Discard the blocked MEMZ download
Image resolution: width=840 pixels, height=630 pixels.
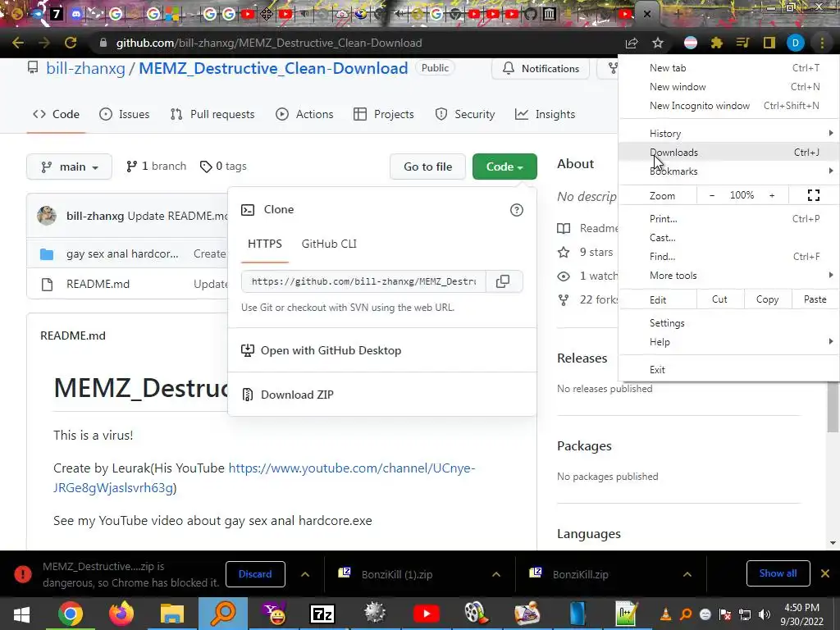pyautogui.click(x=255, y=574)
